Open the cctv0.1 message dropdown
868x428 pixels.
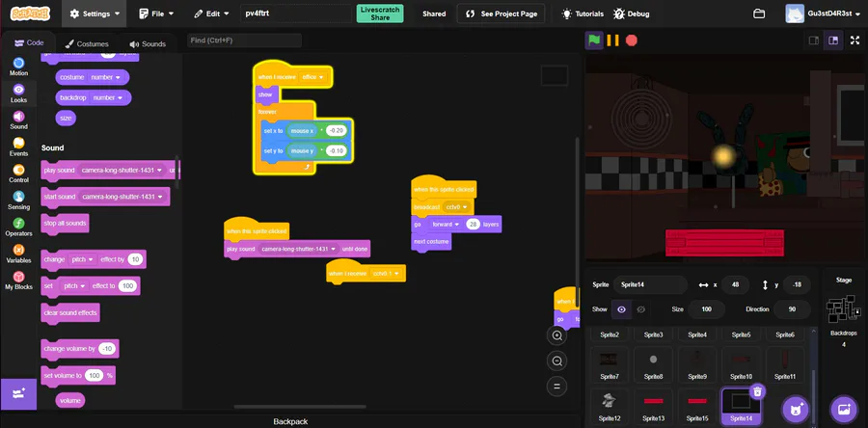coord(386,274)
